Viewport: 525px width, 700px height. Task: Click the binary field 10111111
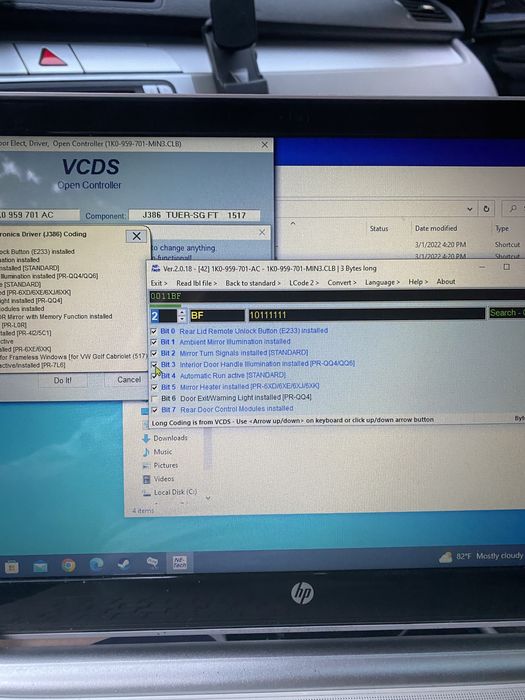pyautogui.click(x=366, y=314)
